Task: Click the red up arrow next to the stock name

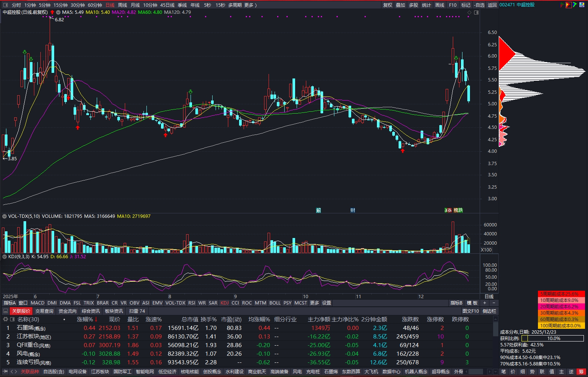Action: click(x=52, y=12)
